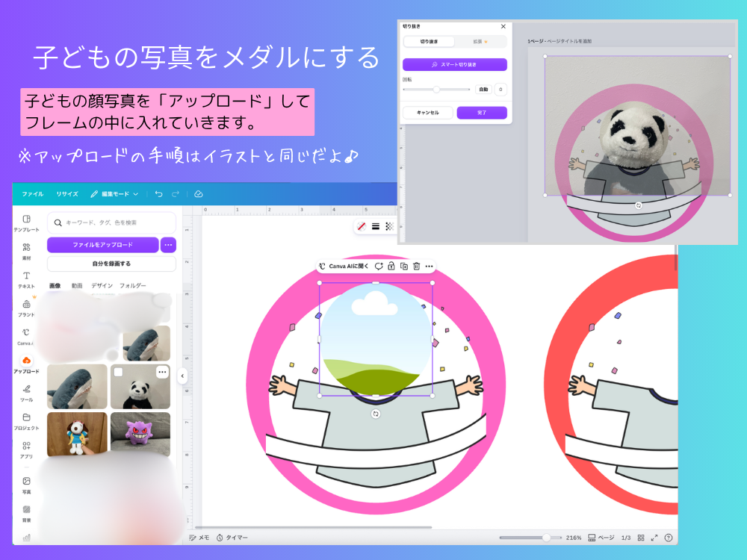This screenshot has width=747, height=560.
Task: Open grid view icon in bottom bar
Action: pos(641,538)
